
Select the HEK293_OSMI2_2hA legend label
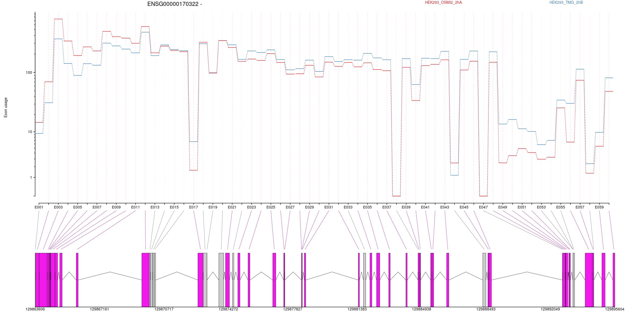click(x=444, y=2)
